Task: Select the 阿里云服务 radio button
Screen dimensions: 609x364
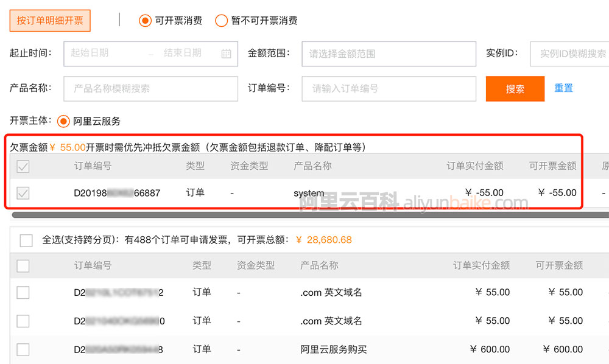Action: [63, 122]
